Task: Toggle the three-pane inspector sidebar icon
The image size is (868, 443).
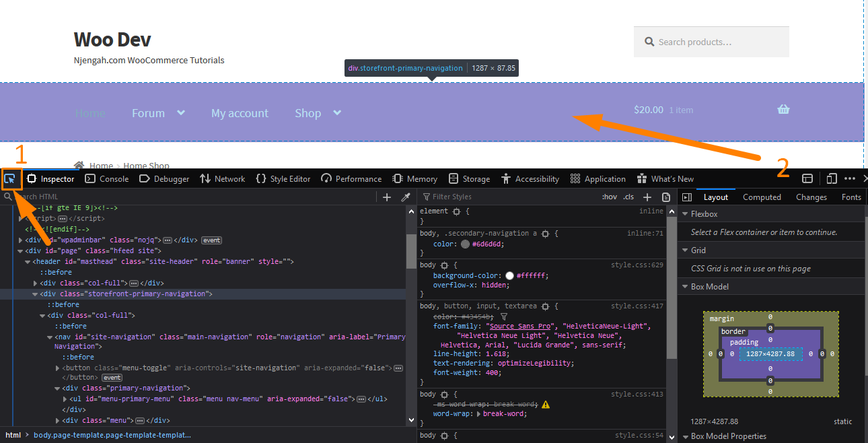Action: click(x=687, y=197)
